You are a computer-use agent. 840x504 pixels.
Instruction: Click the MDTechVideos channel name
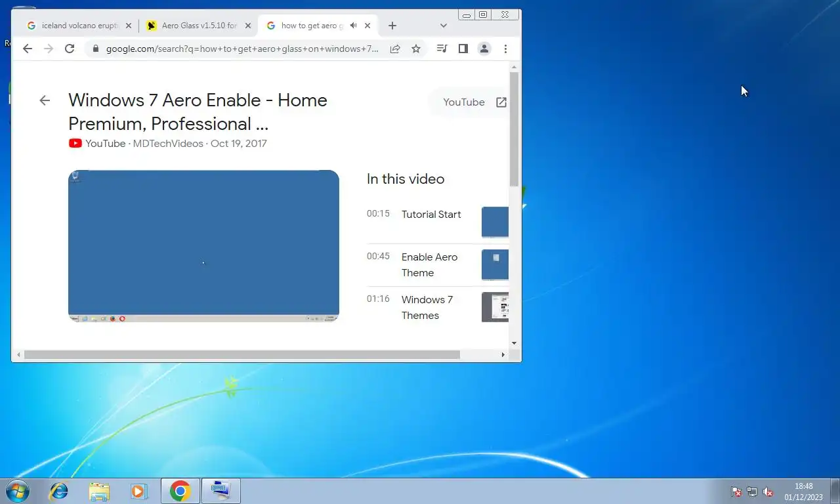pos(168,143)
